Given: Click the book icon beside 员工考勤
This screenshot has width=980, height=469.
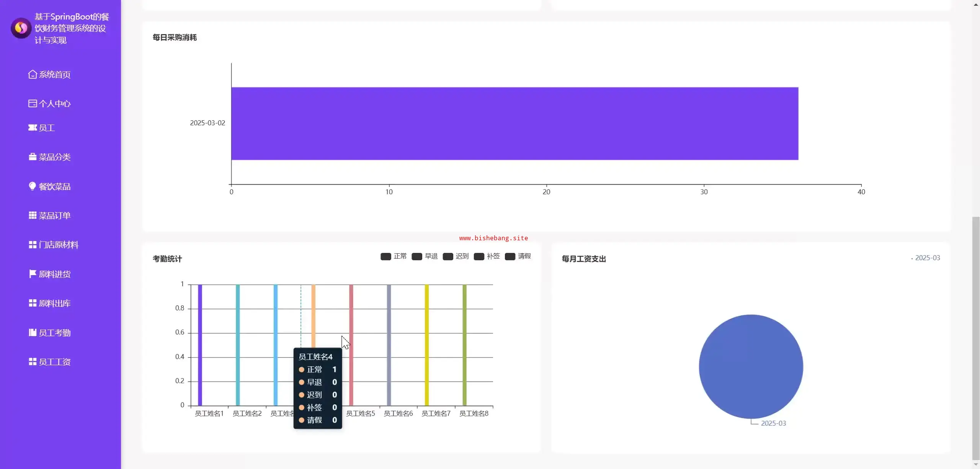Looking at the screenshot, I should click(33, 333).
